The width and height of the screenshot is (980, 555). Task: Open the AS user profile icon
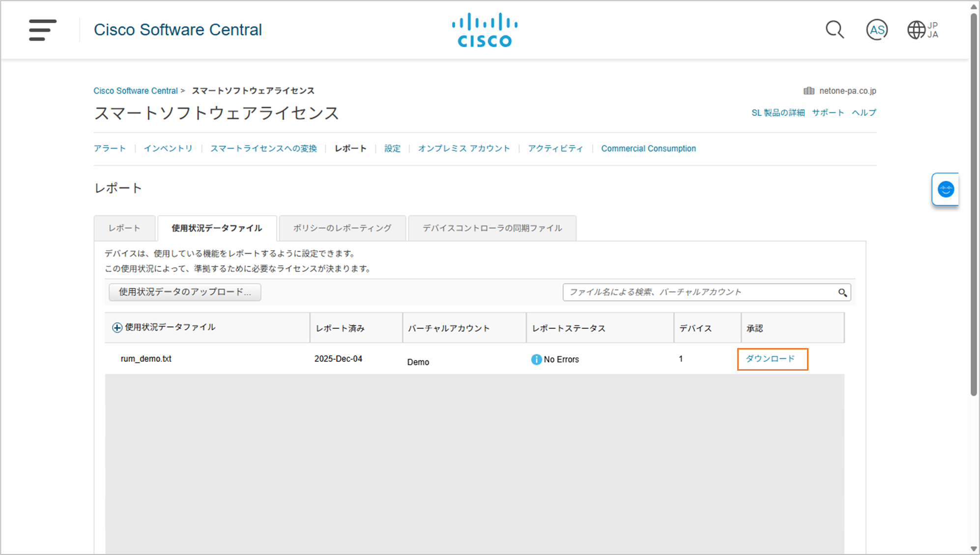coord(877,30)
